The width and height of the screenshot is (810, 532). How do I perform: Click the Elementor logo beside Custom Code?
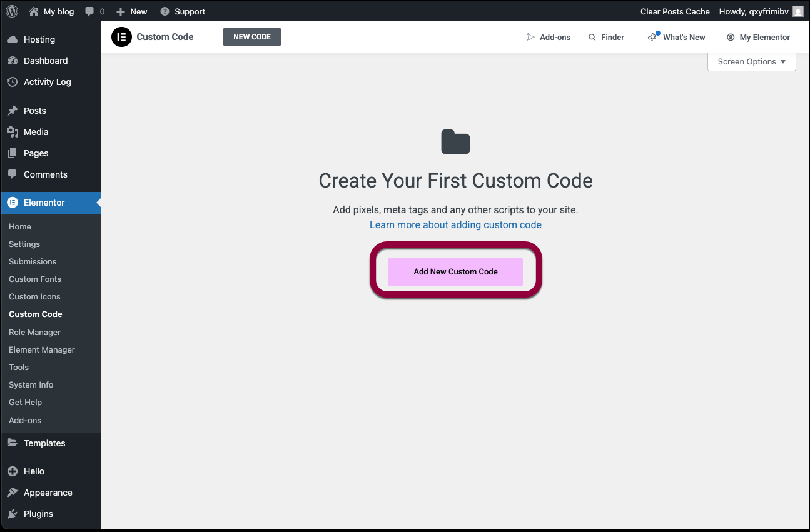pos(121,37)
